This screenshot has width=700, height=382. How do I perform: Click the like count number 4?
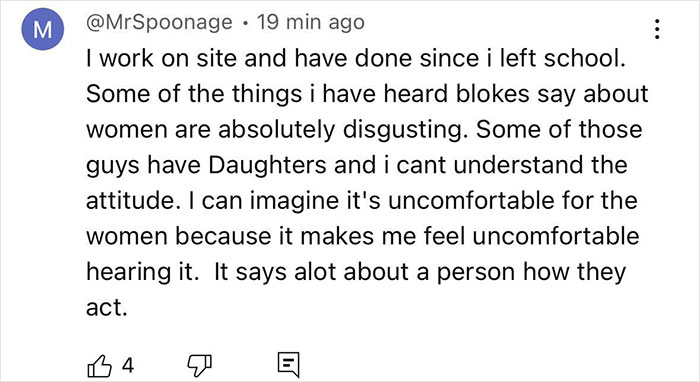pos(128,366)
